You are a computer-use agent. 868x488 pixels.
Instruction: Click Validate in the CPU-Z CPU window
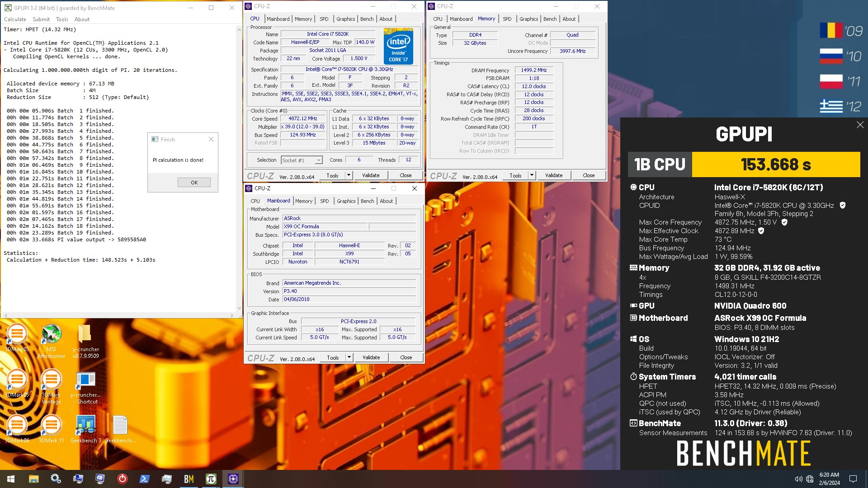coord(371,175)
